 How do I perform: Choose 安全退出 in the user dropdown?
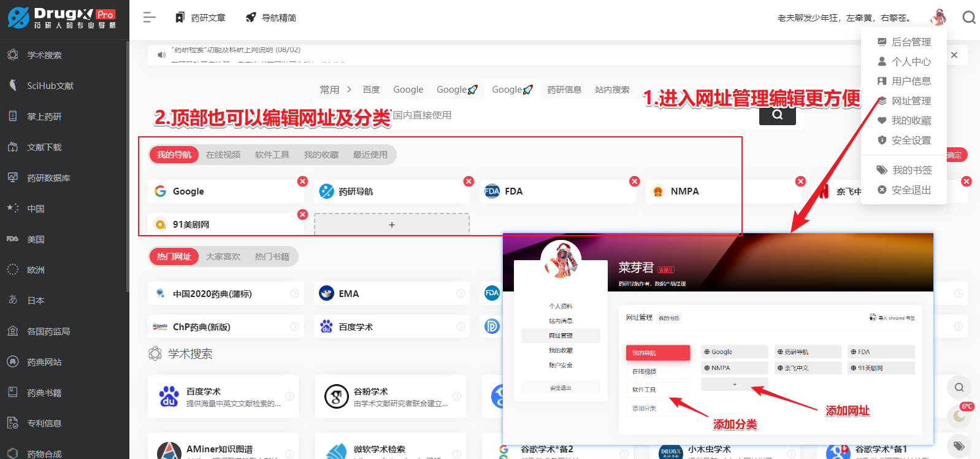(904, 190)
